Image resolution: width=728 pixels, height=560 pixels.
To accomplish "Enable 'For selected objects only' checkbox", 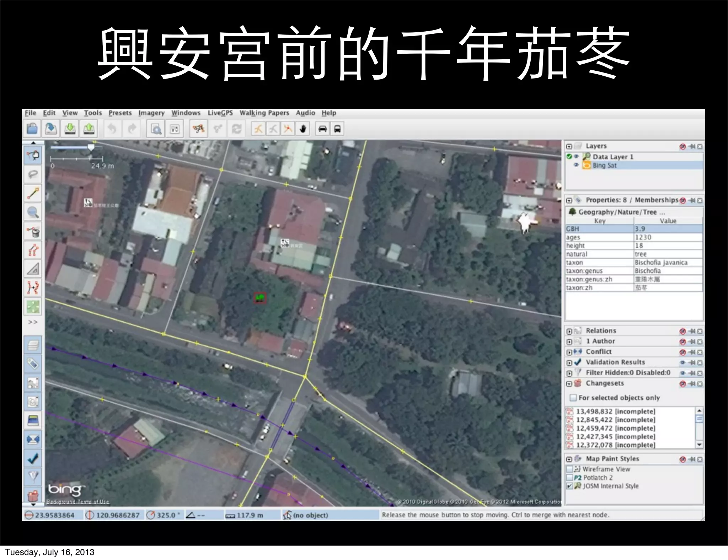I will pos(573,398).
